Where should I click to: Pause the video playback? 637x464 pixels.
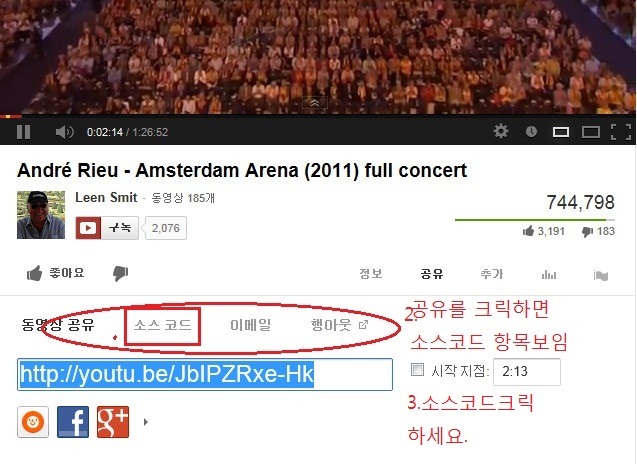point(24,132)
